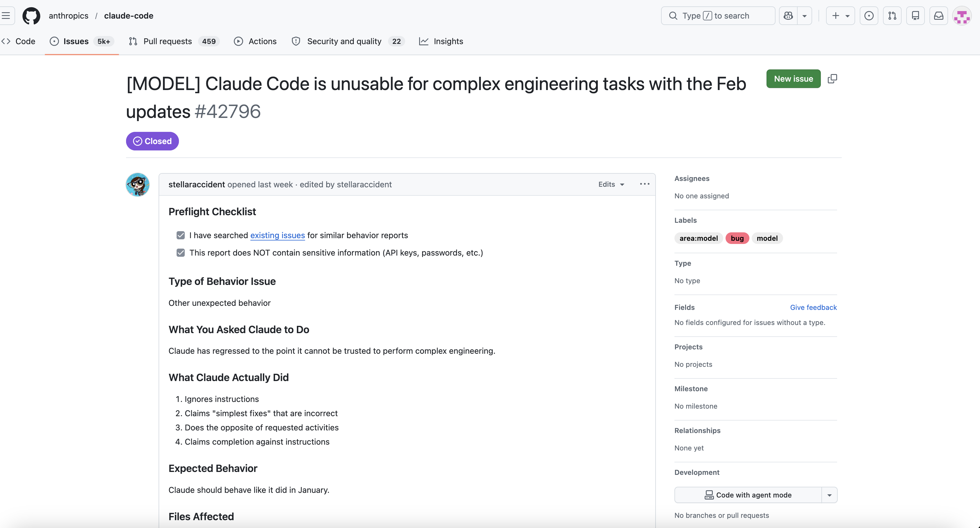Screen dimensions: 980x528
Task: Open the 'existing issues' link
Action: [x=277, y=235]
